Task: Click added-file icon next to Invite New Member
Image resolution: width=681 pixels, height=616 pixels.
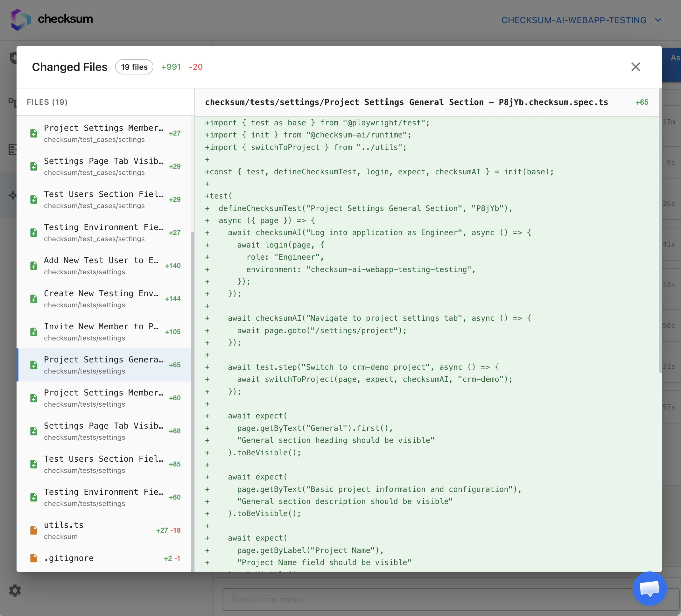Action: 34,332
